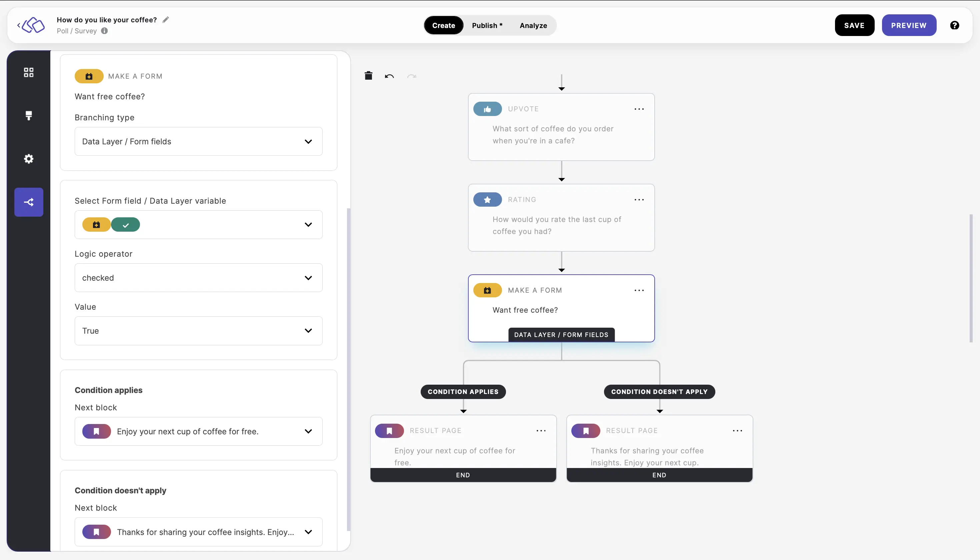Open Condition doesn't apply Next block dropdown
Viewport: 980px width, 560px height.
[198, 532]
